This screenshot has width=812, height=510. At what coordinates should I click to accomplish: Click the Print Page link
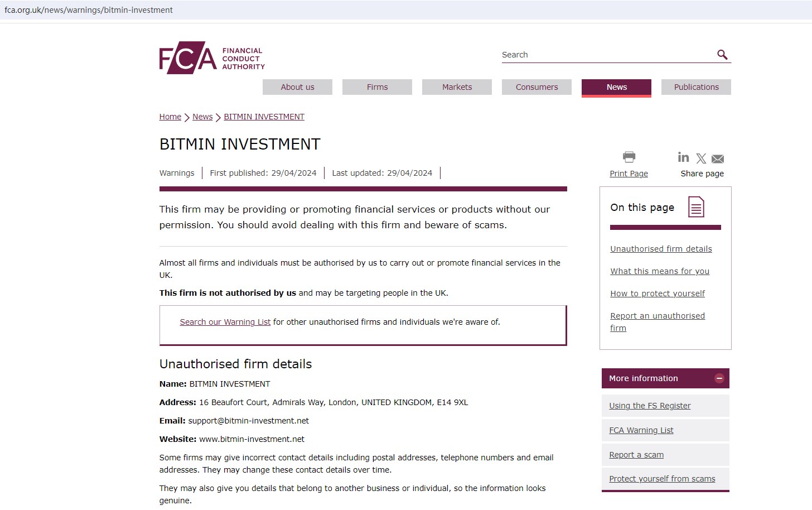629,174
